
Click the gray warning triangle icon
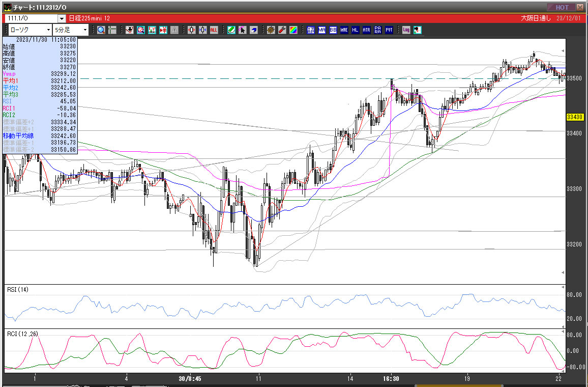click(174, 30)
